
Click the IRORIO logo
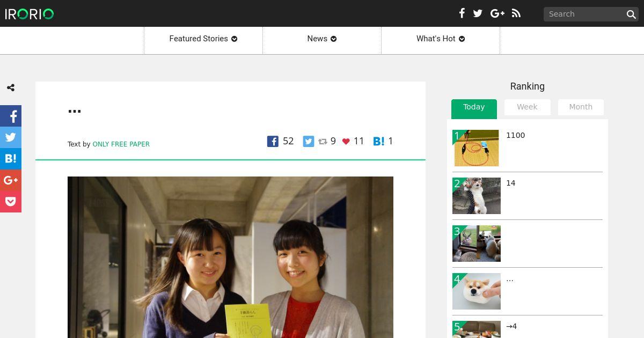tap(30, 14)
